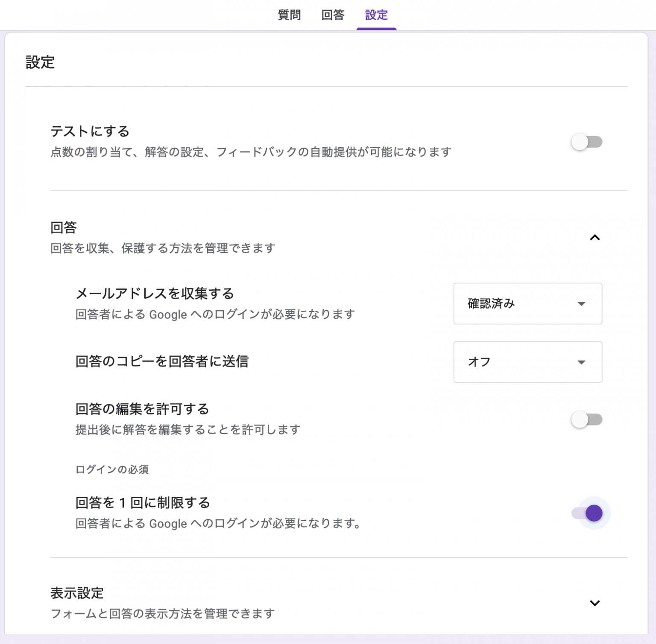Screen dimensions: 656x644
Task: Click the 回答のコピーを回答者に送信 label
Action: [x=163, y=361]
